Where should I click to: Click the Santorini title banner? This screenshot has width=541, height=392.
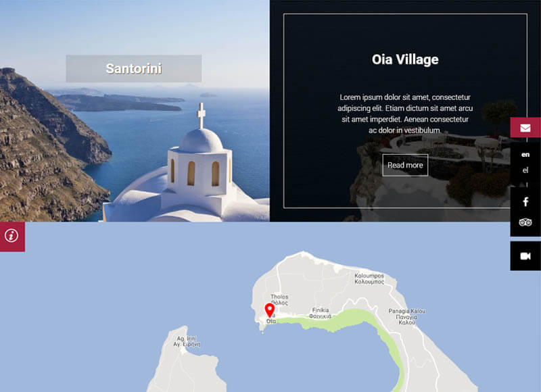134,69
